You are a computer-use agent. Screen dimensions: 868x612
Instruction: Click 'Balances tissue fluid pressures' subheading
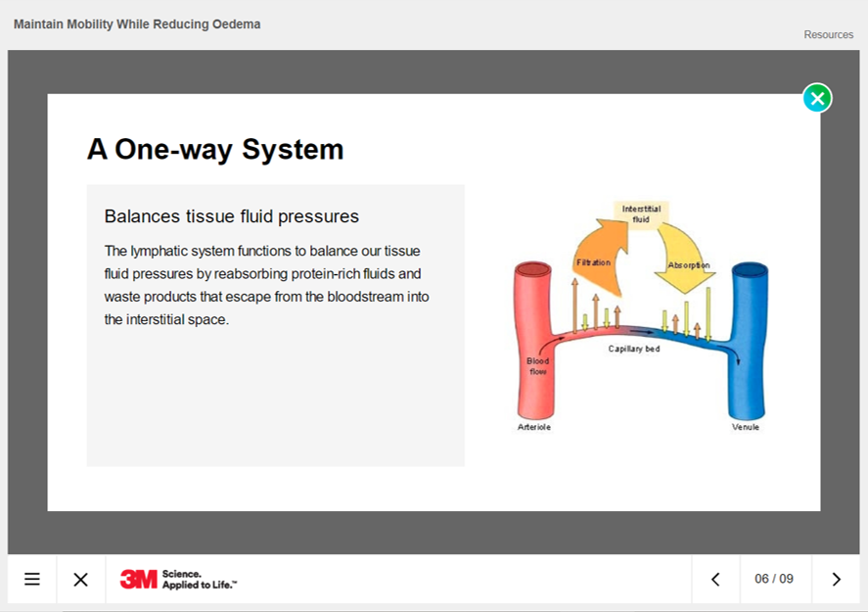click(231, 216)
